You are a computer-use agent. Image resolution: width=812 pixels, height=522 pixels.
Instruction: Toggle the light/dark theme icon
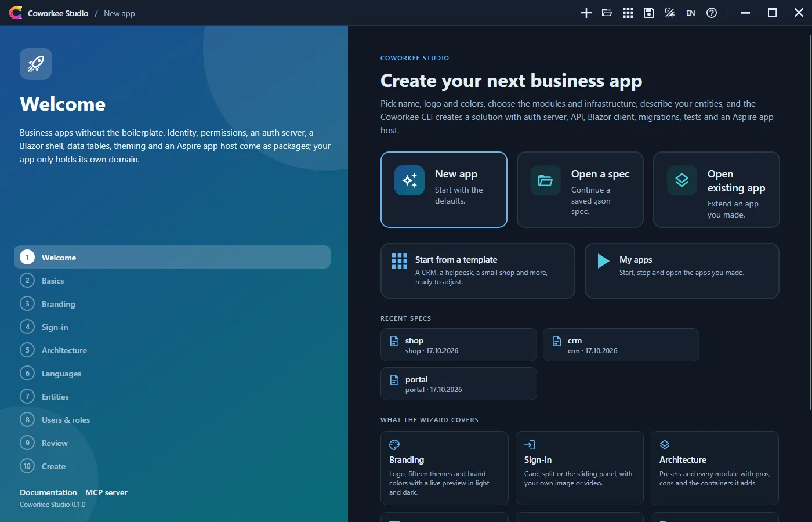click(x=670, y=13)
